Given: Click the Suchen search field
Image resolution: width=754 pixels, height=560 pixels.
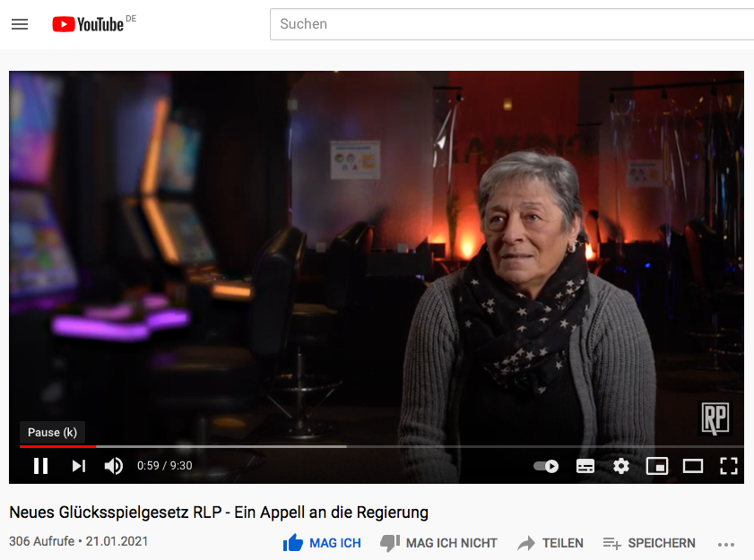Looking at the screenshot, I should pos(512,24).
